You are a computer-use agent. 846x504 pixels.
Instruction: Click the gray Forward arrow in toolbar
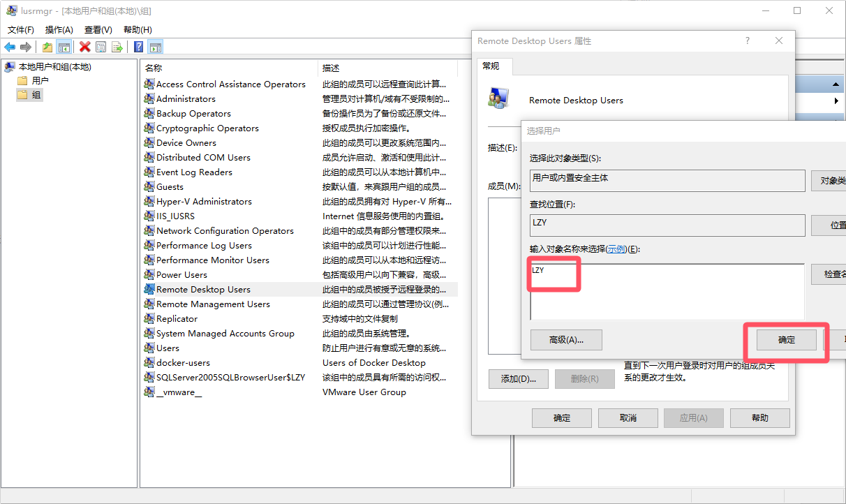[x=26, y=47]
